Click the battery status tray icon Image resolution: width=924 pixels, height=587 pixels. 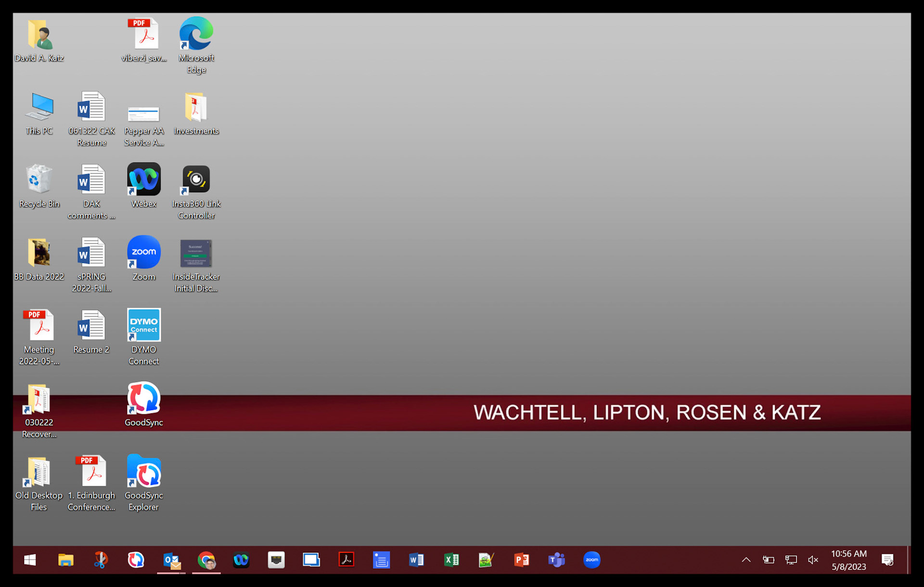pyautogui.click(x=769, y=560)
